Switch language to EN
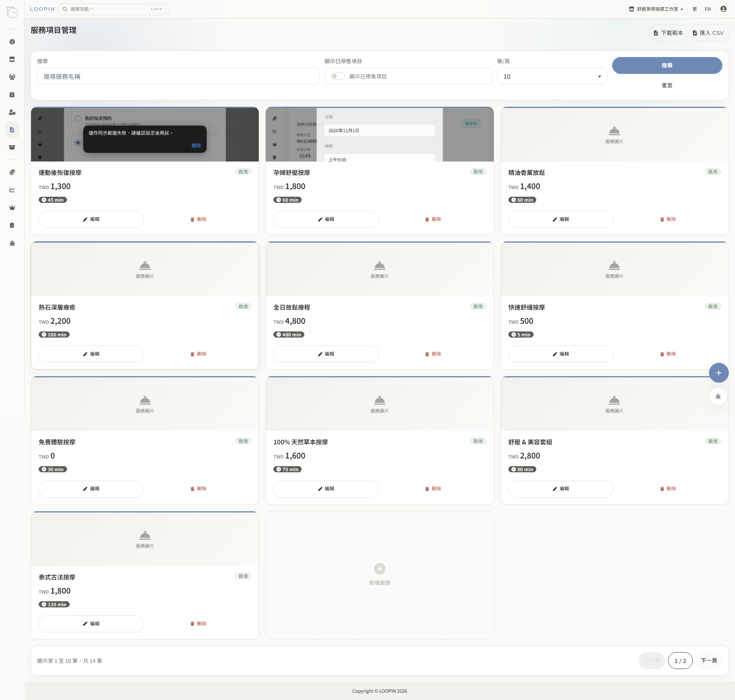This screenshot has width=735, height=700. click(708, 9)
